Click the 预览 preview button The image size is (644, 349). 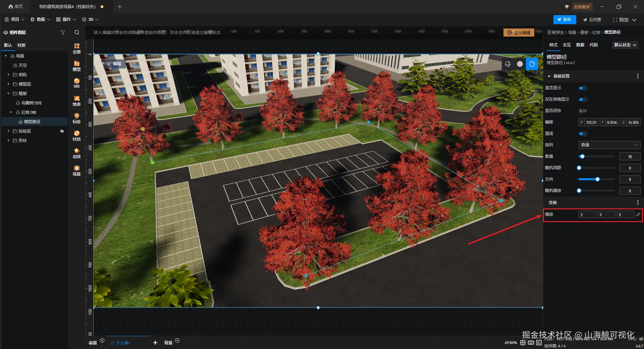click(621, 20)
